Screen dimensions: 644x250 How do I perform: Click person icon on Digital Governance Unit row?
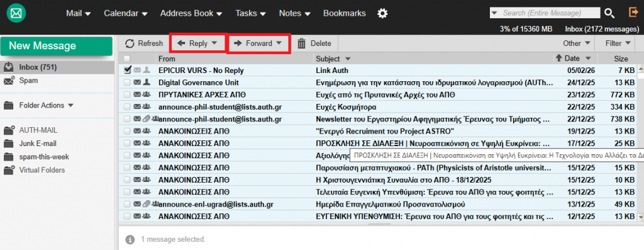tap(146, 82)
